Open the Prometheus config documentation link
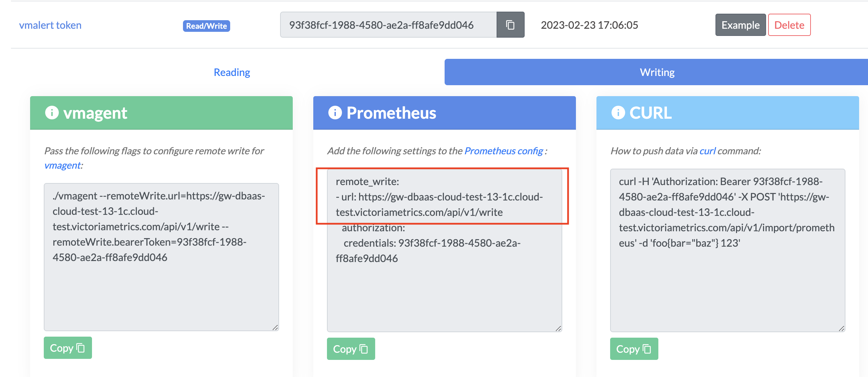868x377 pixels. (503, 151)
